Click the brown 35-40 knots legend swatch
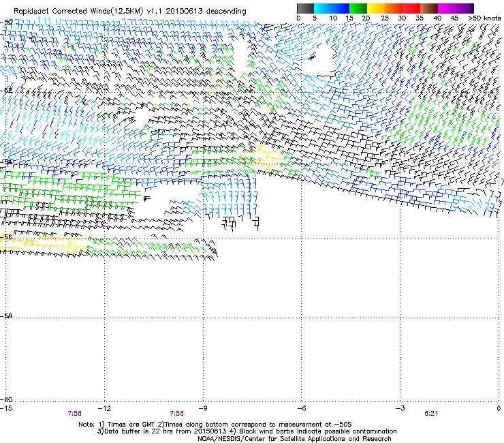Screen dimensions: 504x443 pyautogui.click(x=429, y=8)
